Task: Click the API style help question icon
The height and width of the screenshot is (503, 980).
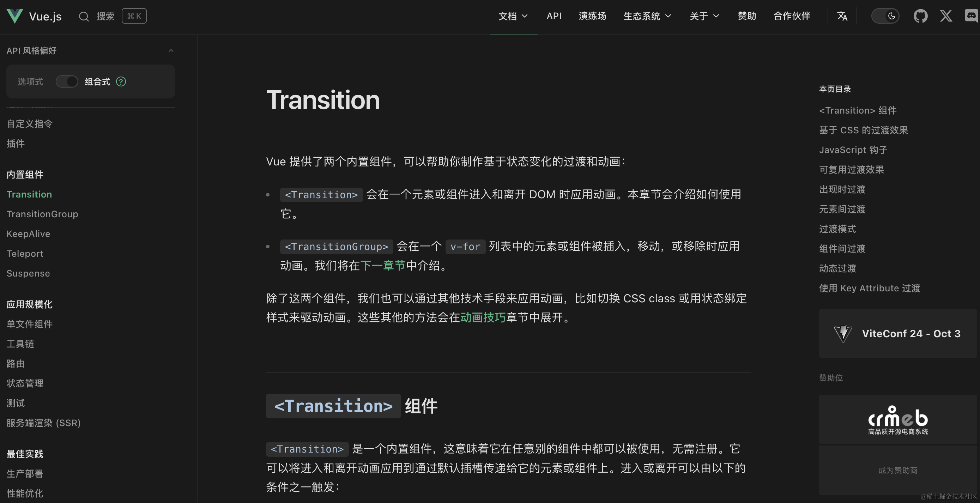Action: tap(121, 81)
